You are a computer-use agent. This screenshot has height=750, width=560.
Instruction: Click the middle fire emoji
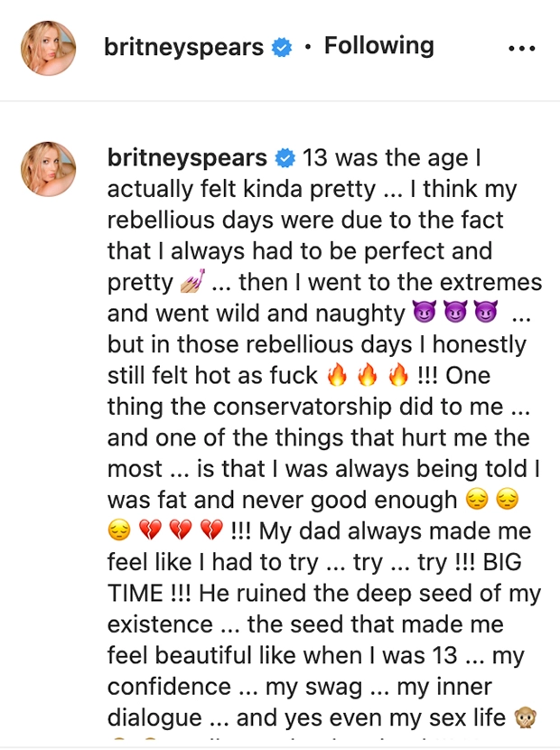pyautogui.click(x=368, y=374)
